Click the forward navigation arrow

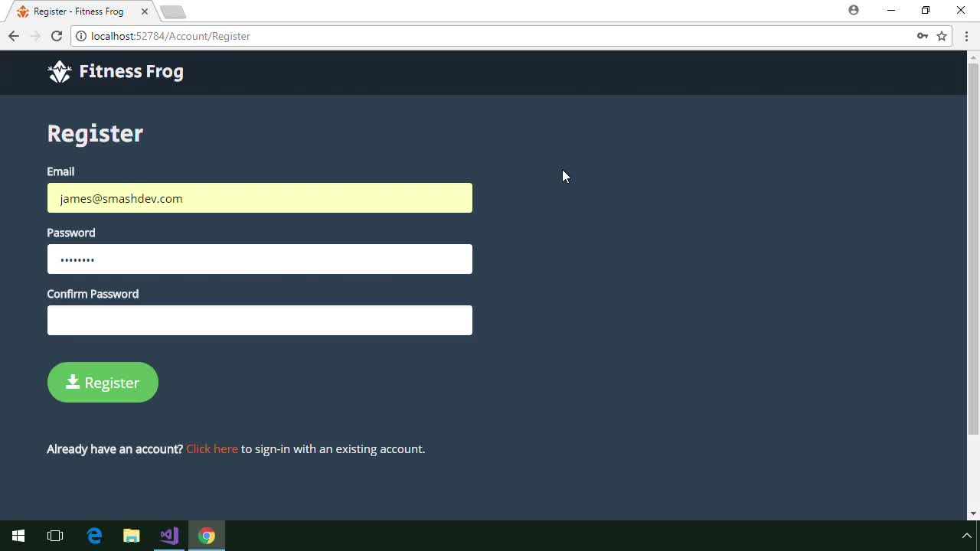click(35, 36)
